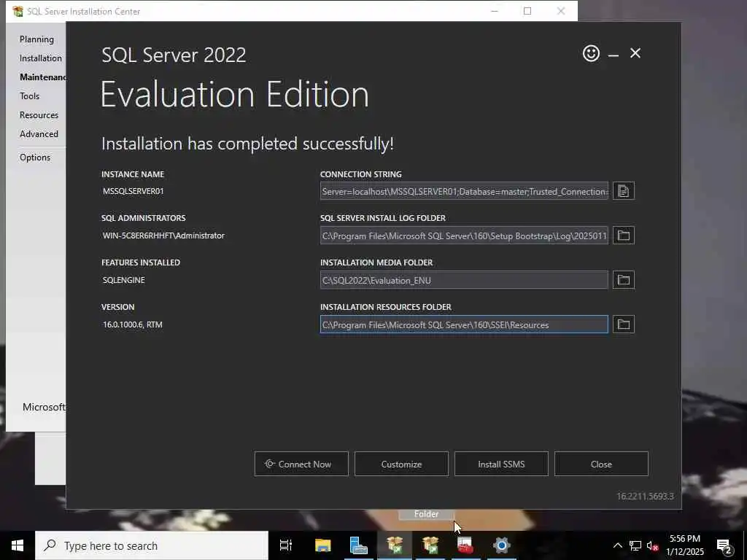The image size is (747, 560).
Task: Click the Customize button
Action: point(401,464)
